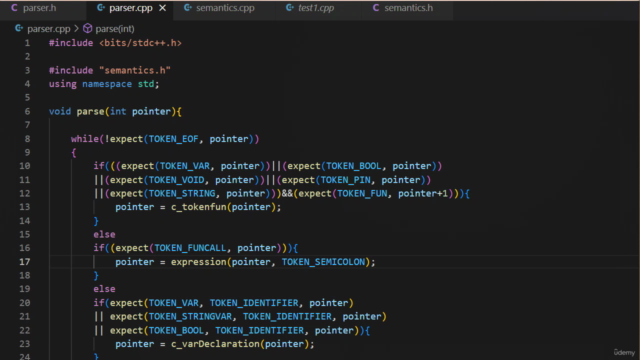Image resolution: width=640 pixels, height=360 pixels.
Task: Click 'TOKEN_STRING' on line 12
Action: [x=182, y=193]
